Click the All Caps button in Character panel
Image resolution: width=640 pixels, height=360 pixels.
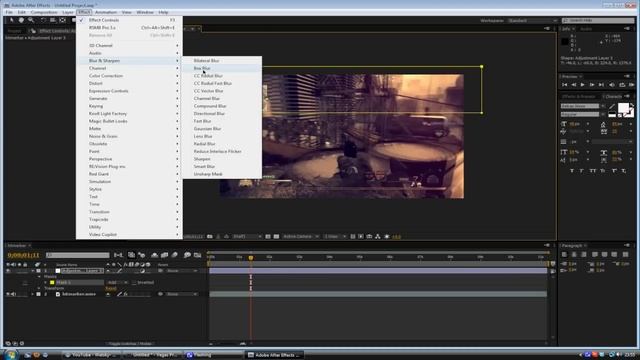coord(593,171)
